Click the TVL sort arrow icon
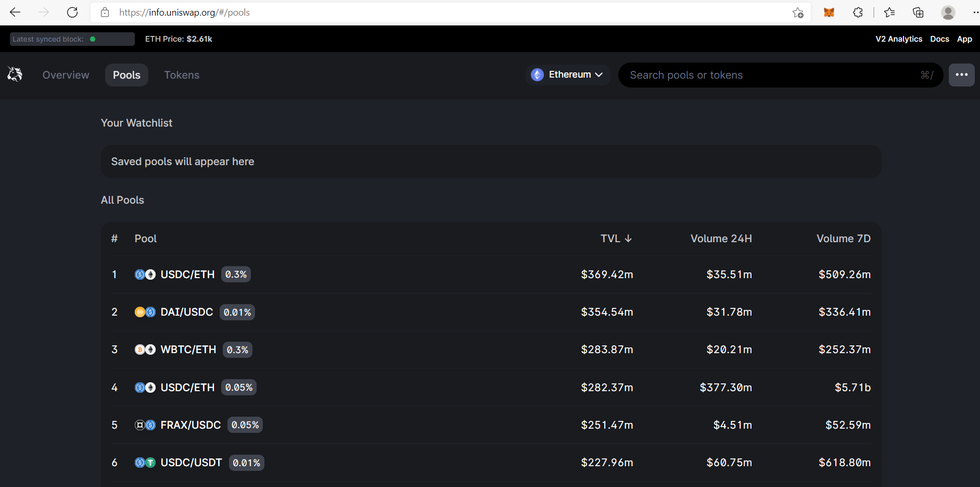The width and height of the screenshot is (980, 487). 628,239
